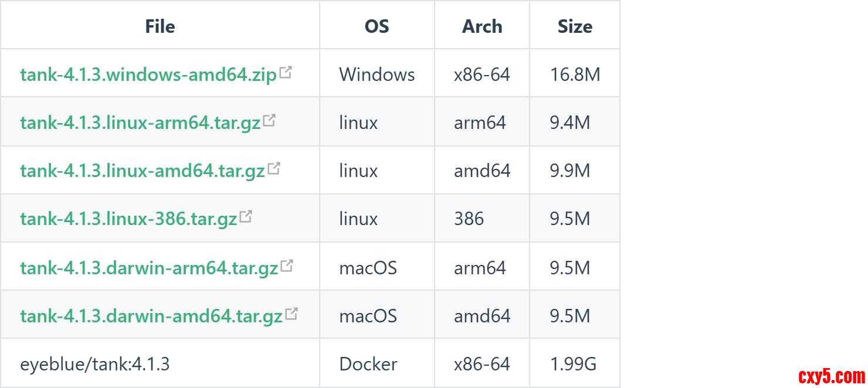Click external-link icon beside linux-amd64.tar.gz
The width and height of the screenshot is (868, 388).
point(274,169)
